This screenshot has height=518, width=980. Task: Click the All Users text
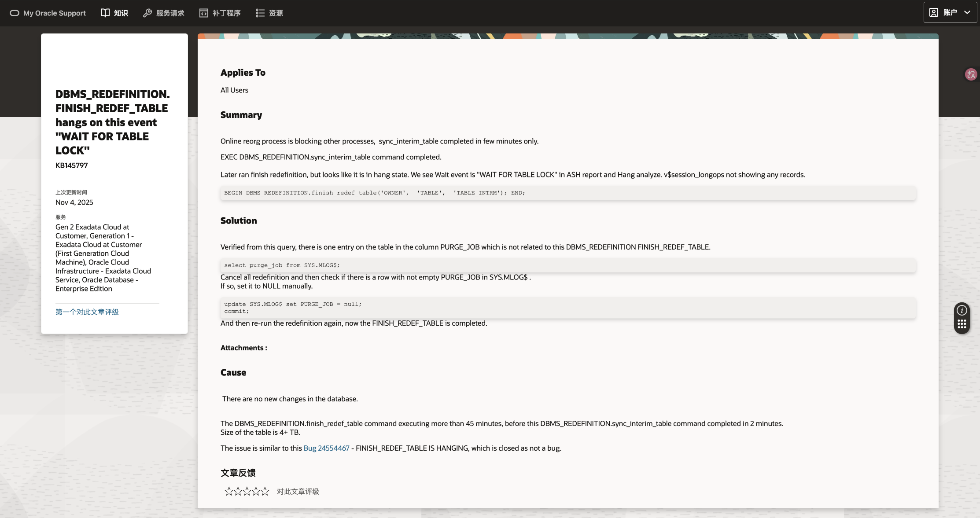coord(234,90)
